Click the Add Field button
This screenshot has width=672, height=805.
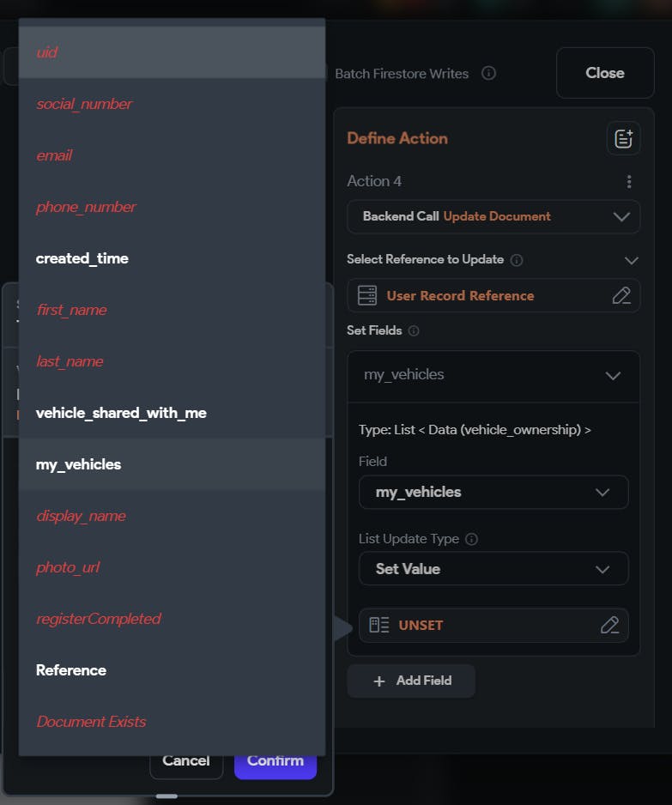(x=411, y=681)
